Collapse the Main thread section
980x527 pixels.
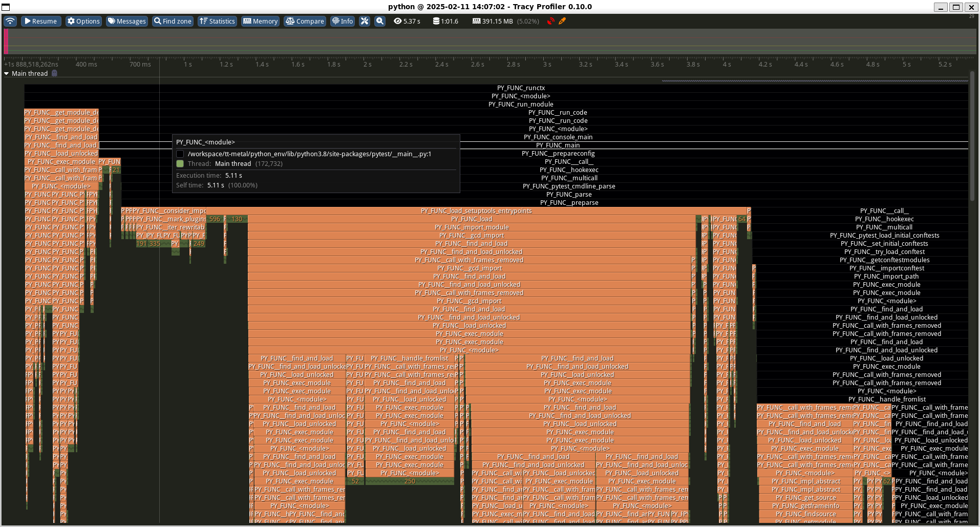coord(7,74)
